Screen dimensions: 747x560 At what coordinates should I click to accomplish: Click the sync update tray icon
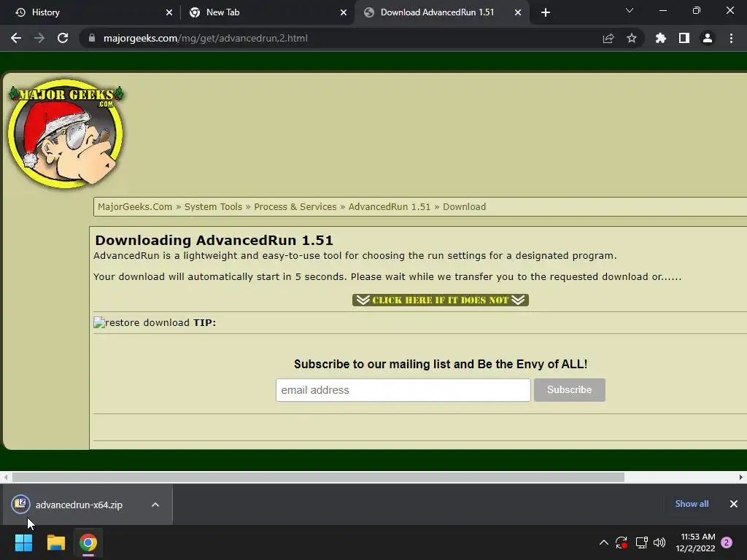622,542
